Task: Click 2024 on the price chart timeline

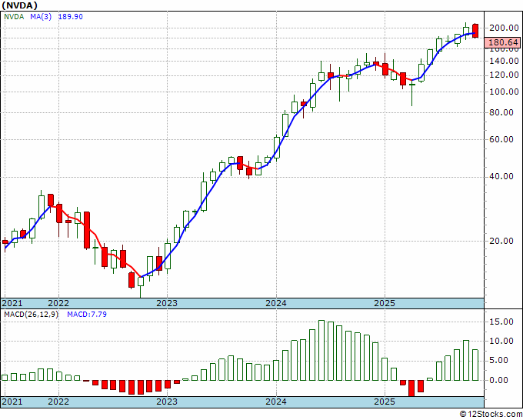Action: 276,303
